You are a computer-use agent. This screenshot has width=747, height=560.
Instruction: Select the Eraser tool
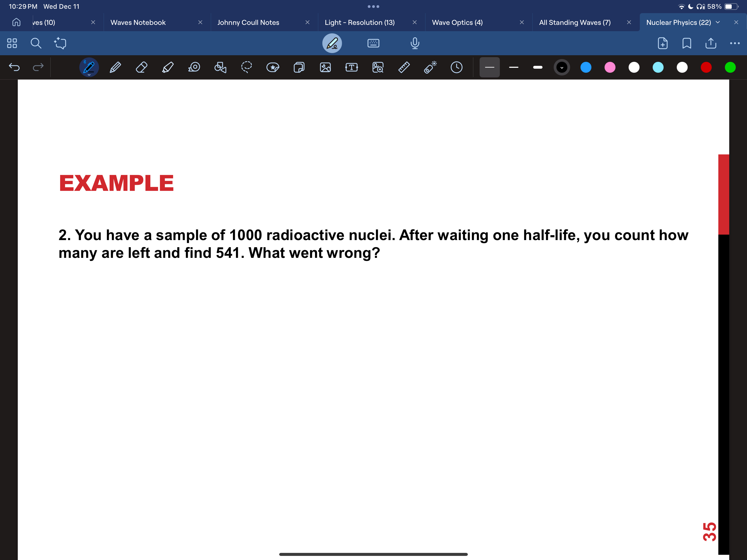[141, 68]
